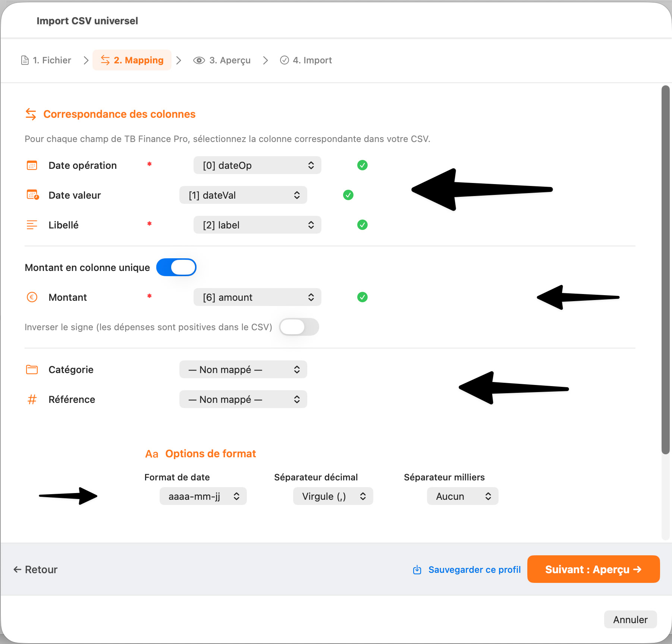The image size is (672, 644).
Task: Click the Date opération calendar icon
Action: click(x=32, y=165)
